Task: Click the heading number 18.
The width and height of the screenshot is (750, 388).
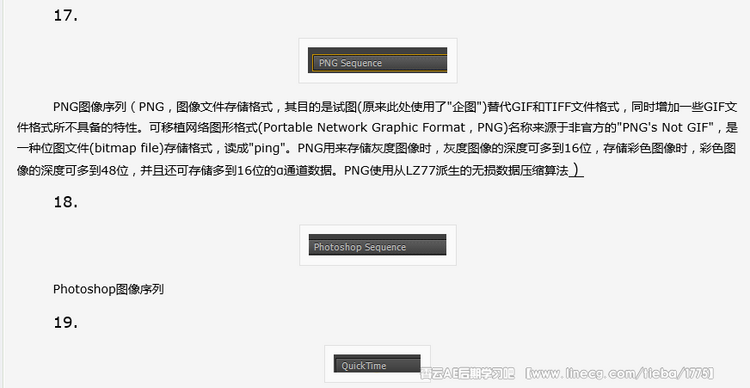Action: click(x=66, y=202)
